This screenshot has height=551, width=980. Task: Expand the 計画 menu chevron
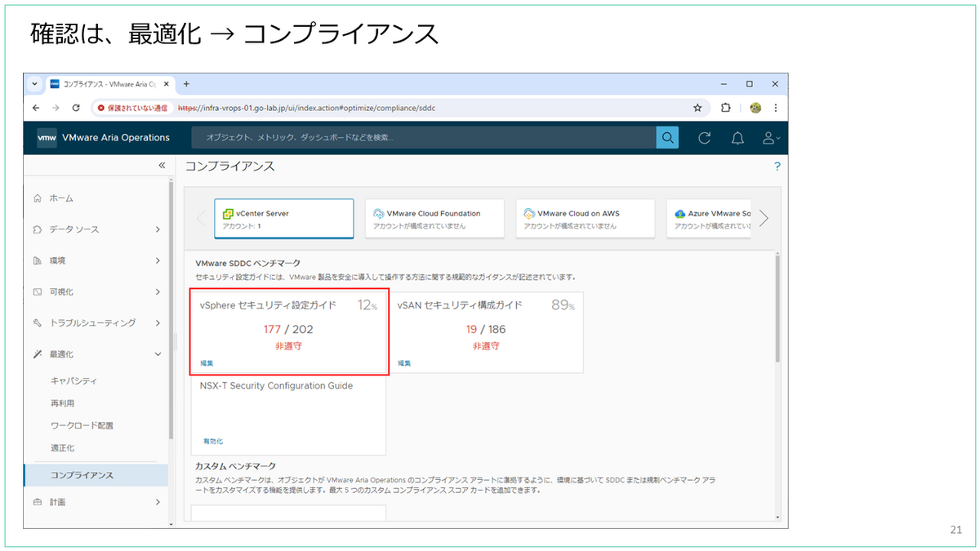click(158, 502)
